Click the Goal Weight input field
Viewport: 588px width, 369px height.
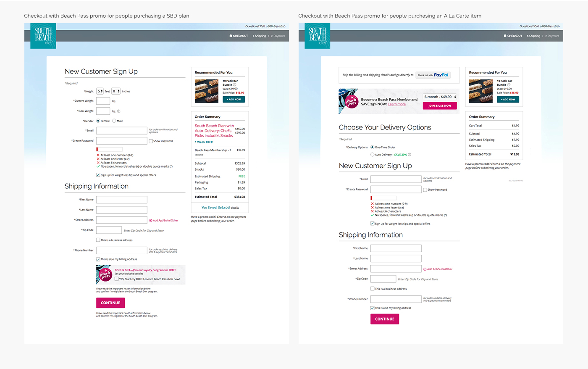click(x=103, y=111)
